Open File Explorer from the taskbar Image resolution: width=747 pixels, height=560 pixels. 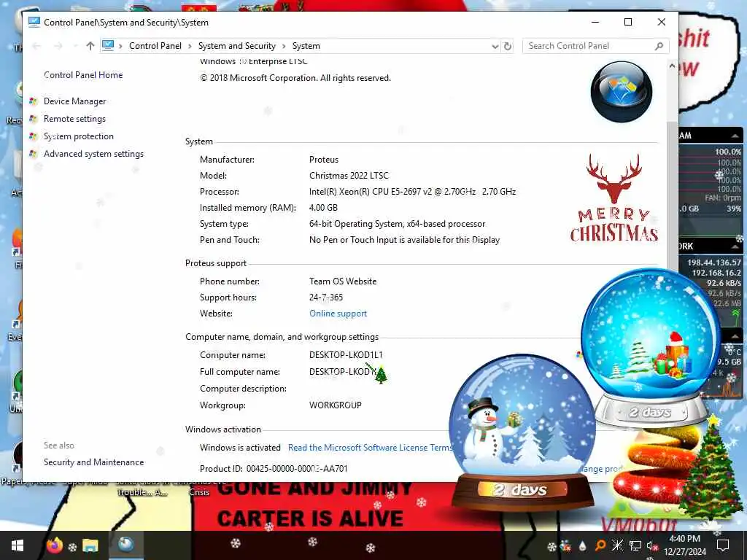pos(90,545)
